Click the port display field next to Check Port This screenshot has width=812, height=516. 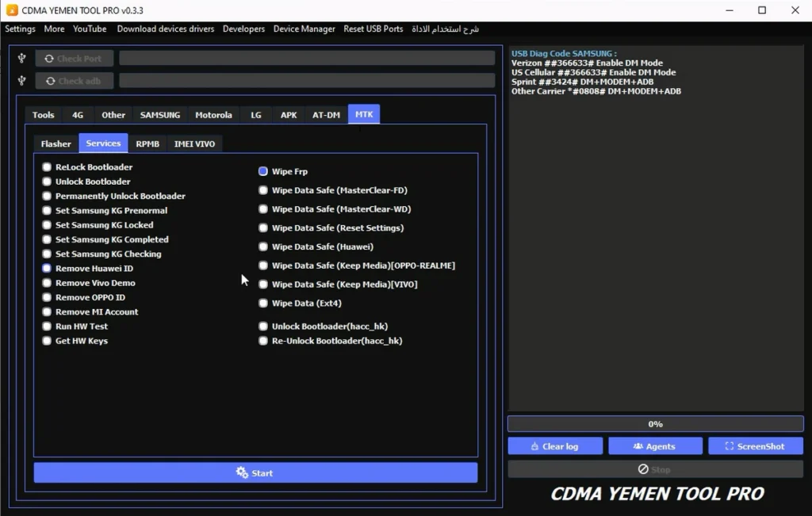[x=307, y=59]
